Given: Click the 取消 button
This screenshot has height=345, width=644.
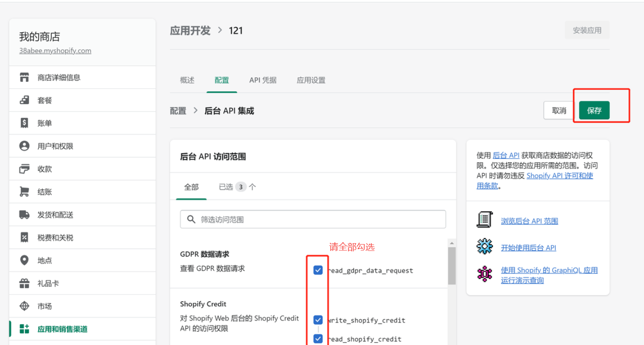Looking at the screenshot, I should point(559,110).
